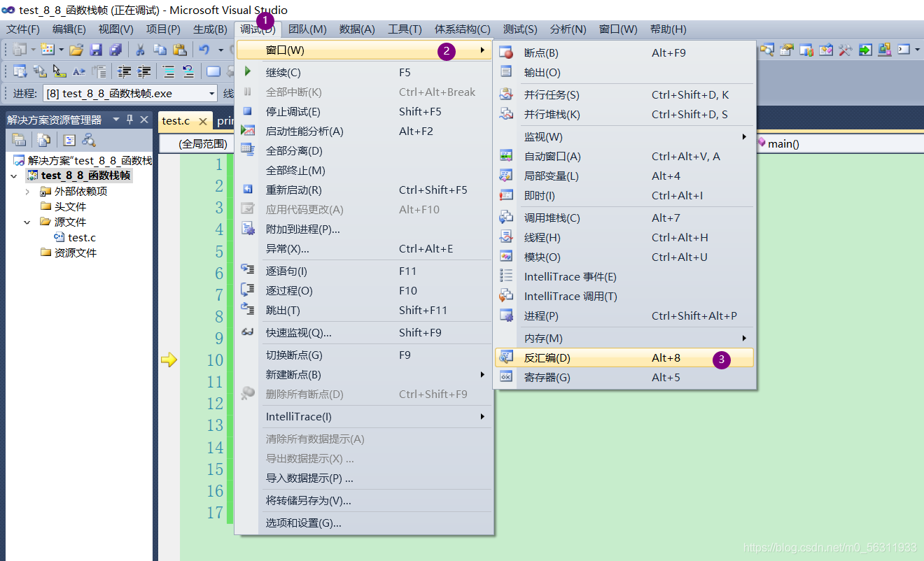Image resolution: width=924 pixels, height=561 pixels.
Task: Click the Add New Item toolbar icon
Action: 48,50
